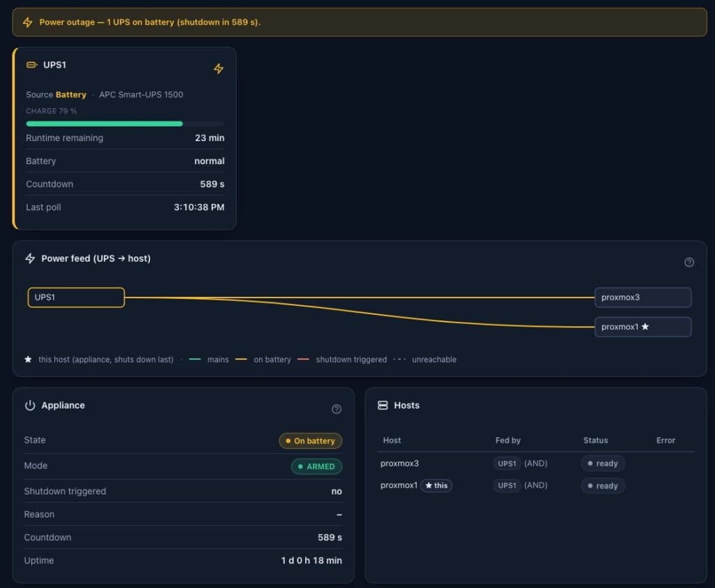Click the UPS1 badge in proxmox3 row

[507, 464]
